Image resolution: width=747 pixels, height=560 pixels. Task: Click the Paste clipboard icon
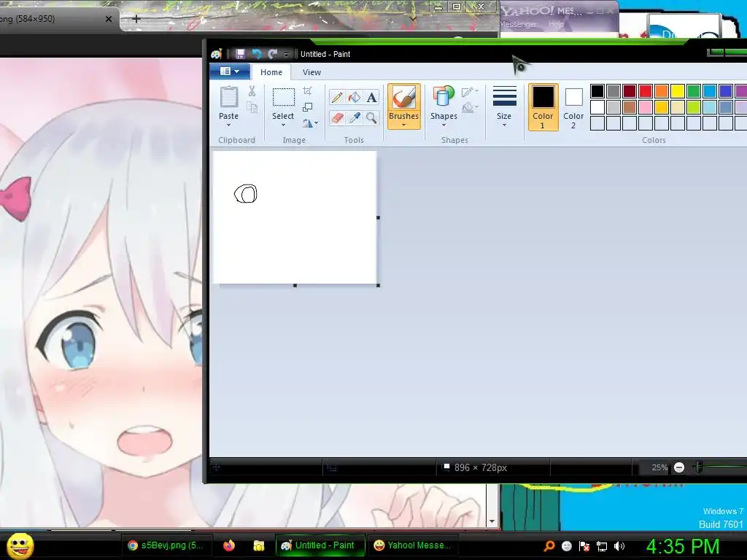[x=228, y=97]
